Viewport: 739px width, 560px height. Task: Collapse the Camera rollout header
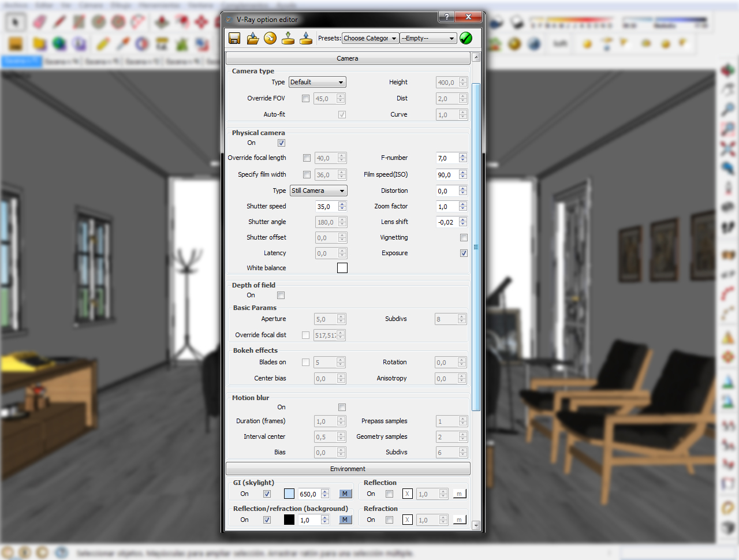[348, 58]
